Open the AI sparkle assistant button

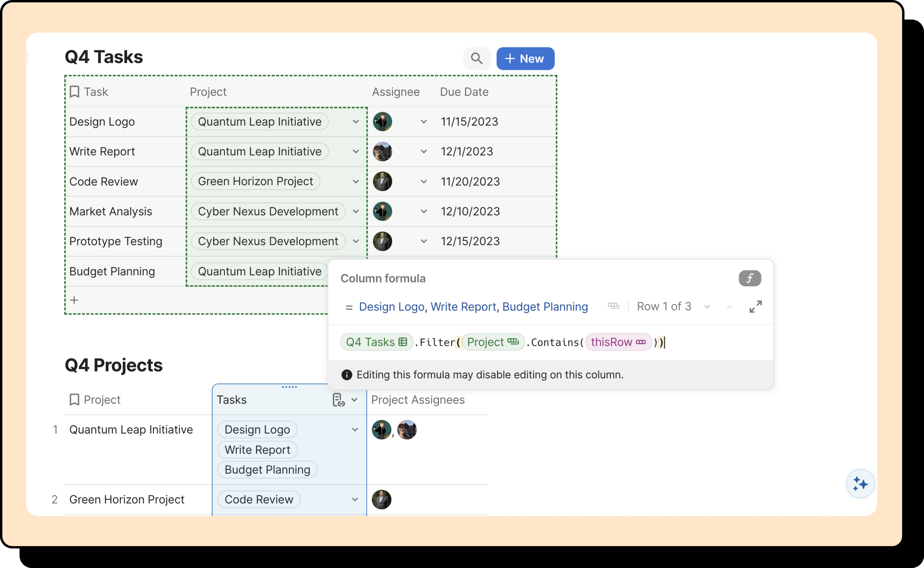860,483
